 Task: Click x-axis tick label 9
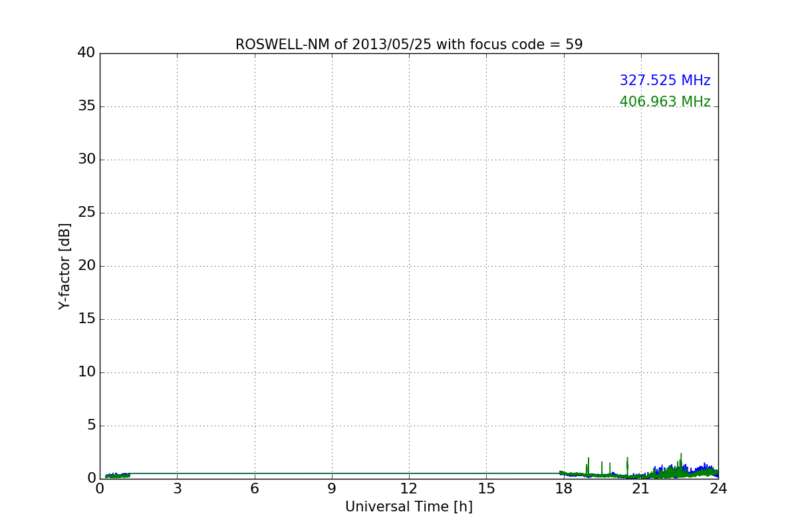(332, 489)
